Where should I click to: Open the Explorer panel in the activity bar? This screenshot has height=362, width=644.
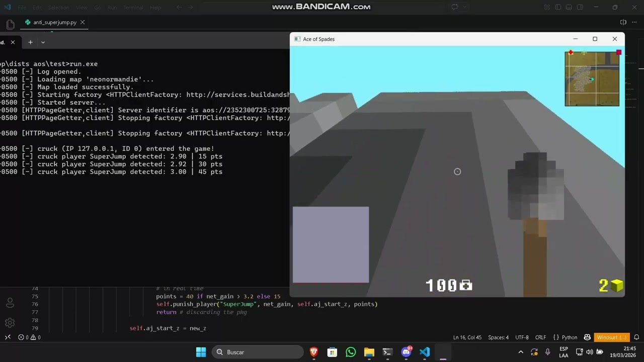click(x=10, y=24)
